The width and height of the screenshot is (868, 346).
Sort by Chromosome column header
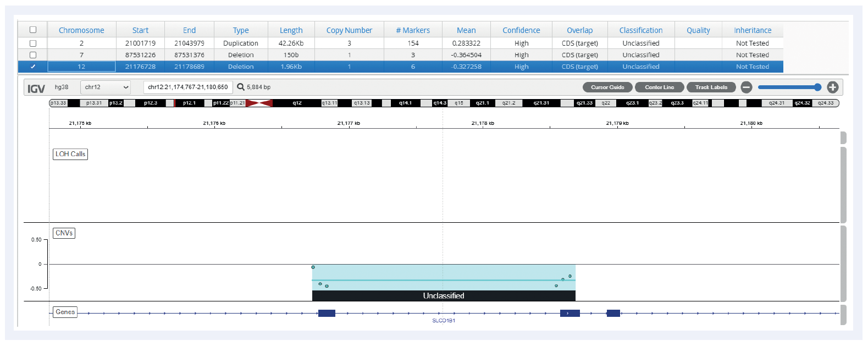point(81,30)
